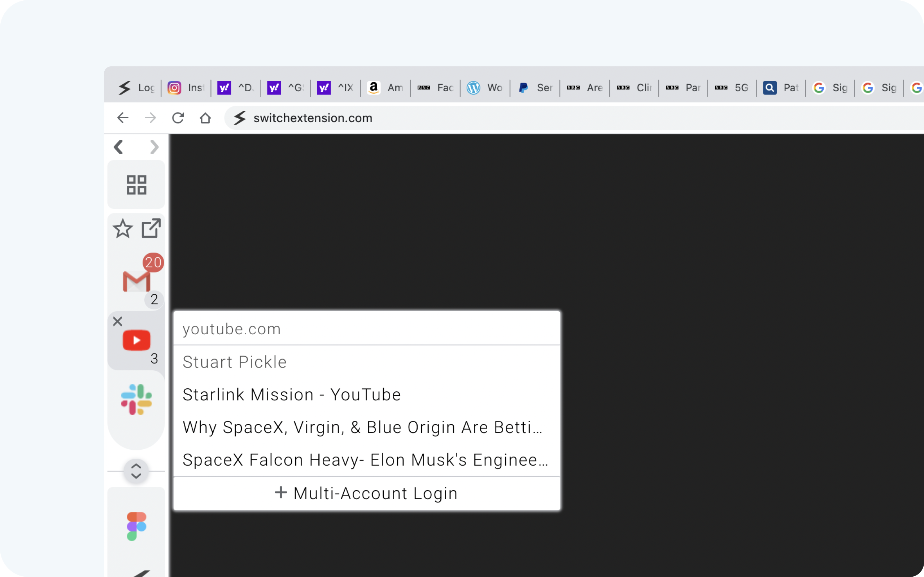Open the dashboard grid view in the sidebar

tap(136, 185)
